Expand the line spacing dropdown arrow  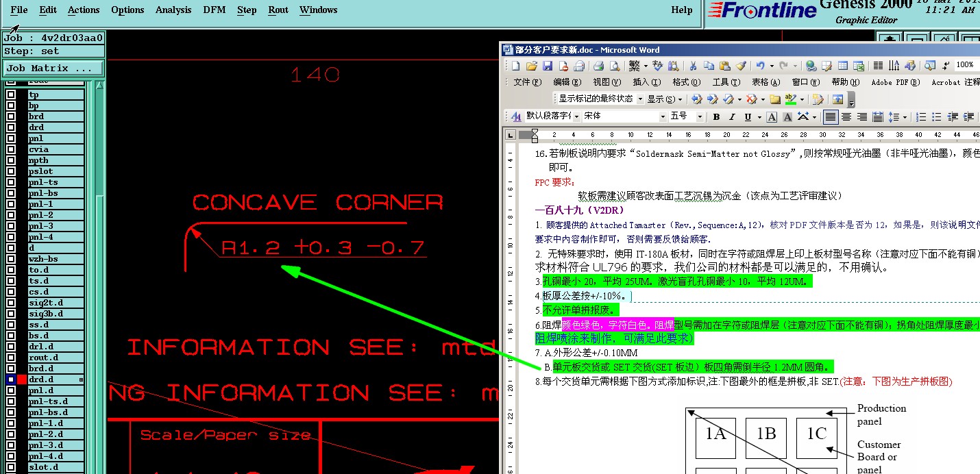(905, 116)
